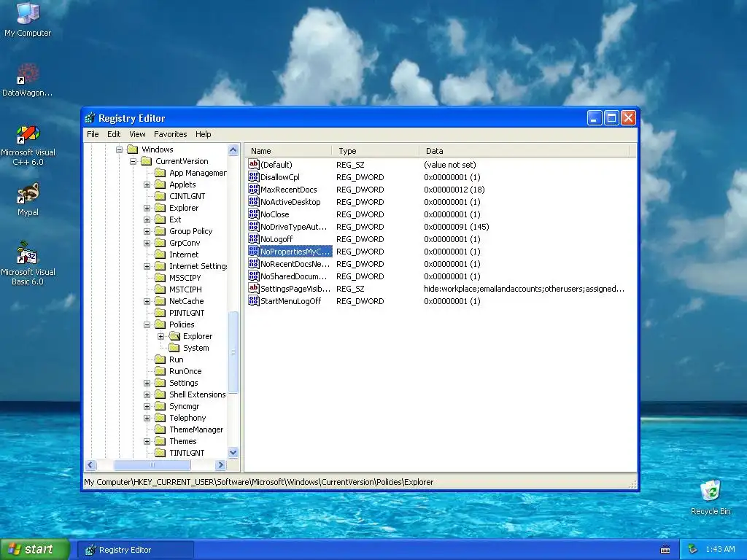Click the SettingsPageVisib... string icon
Viewport: 747px width, 560px height.
point(253,288)
